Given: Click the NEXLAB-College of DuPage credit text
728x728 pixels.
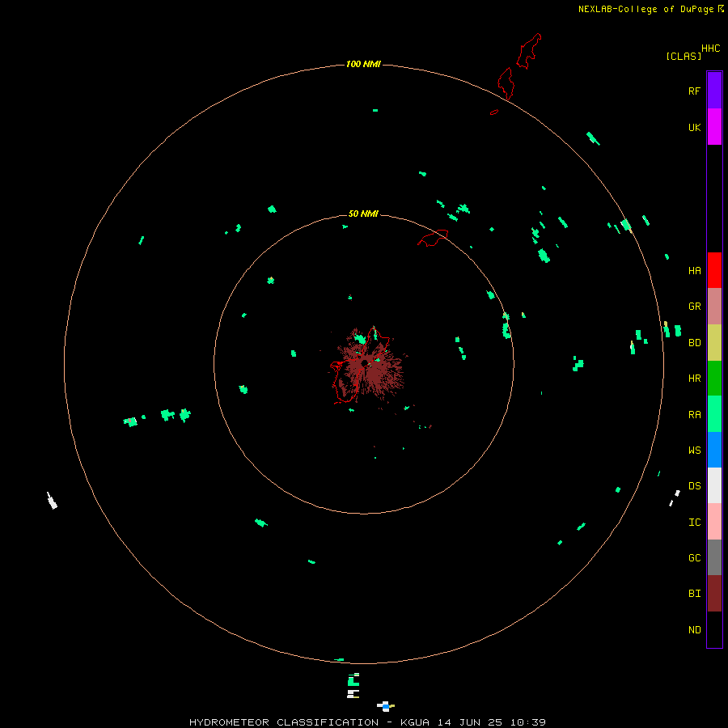Looking at the screenshot, I should [x=645, y=9].
